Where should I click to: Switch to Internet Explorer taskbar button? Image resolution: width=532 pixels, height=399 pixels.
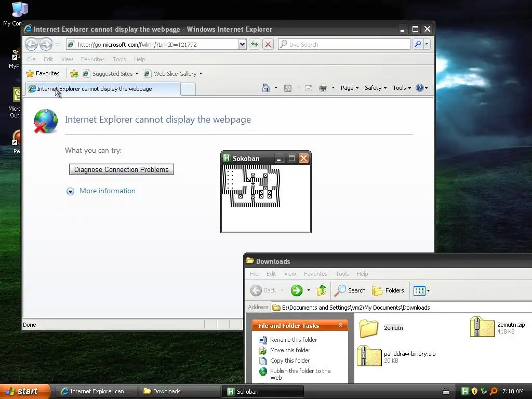pyautogui.click(x=96, y=392)
